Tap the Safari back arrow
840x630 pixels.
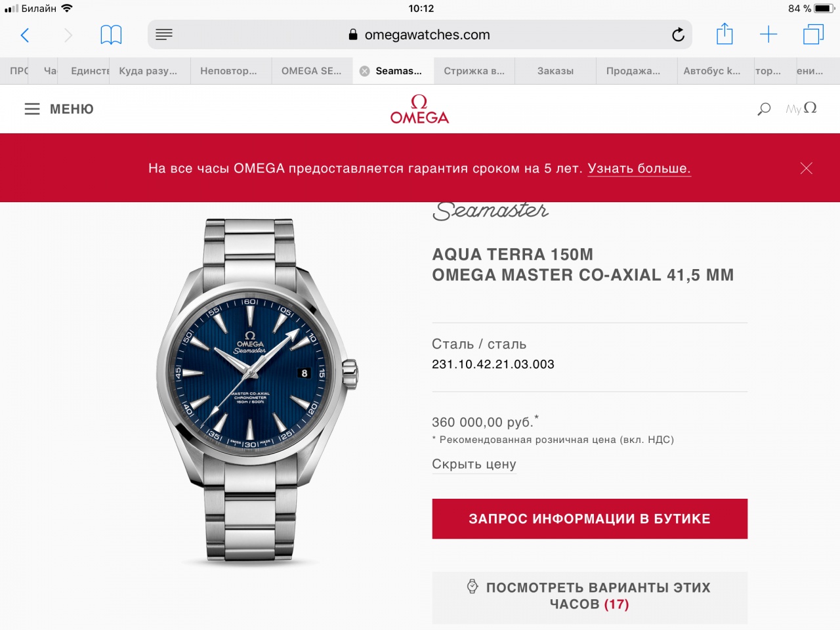pyautogui.click(x=25, y=35)
